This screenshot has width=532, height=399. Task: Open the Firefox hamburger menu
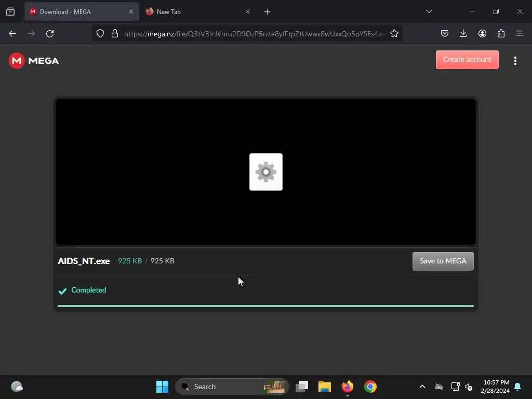[520, 33]
